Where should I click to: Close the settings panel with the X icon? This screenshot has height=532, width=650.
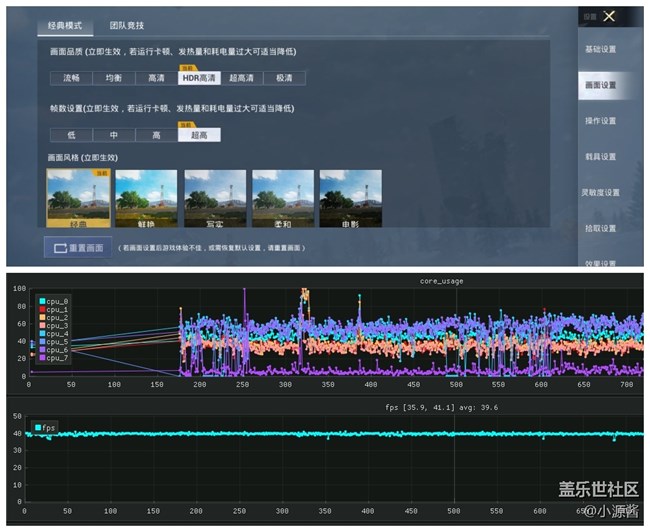tap(608, 16)
